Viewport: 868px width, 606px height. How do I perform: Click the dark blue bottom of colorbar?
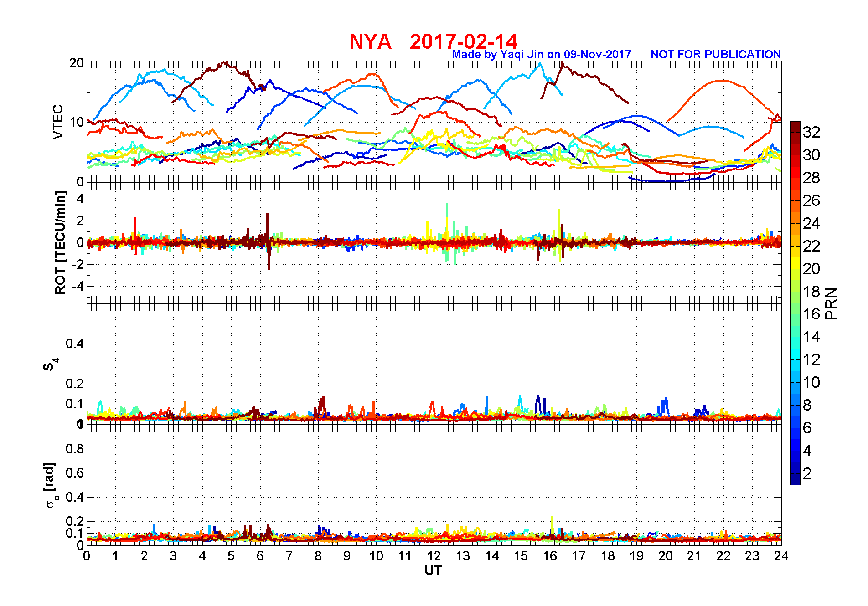coord(795,479)
